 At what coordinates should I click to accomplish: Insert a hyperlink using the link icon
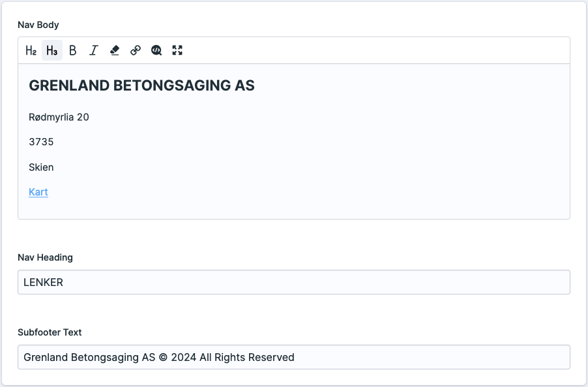tap(136, 50)
